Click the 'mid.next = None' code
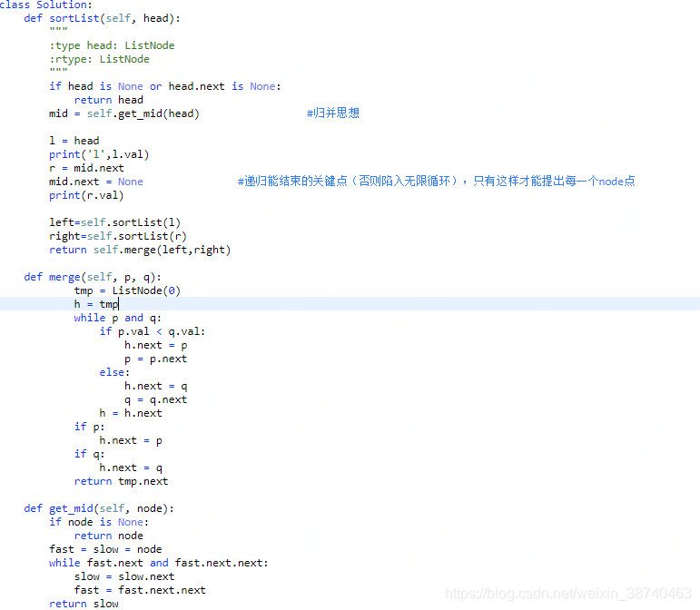 pos(96,182)
